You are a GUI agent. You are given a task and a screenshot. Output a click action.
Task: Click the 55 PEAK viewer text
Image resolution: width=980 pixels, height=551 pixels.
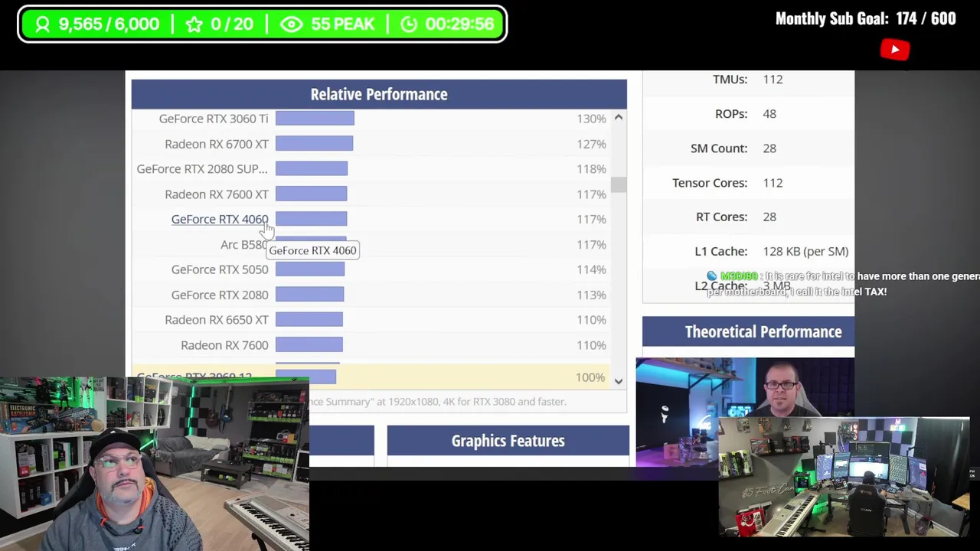343,24
